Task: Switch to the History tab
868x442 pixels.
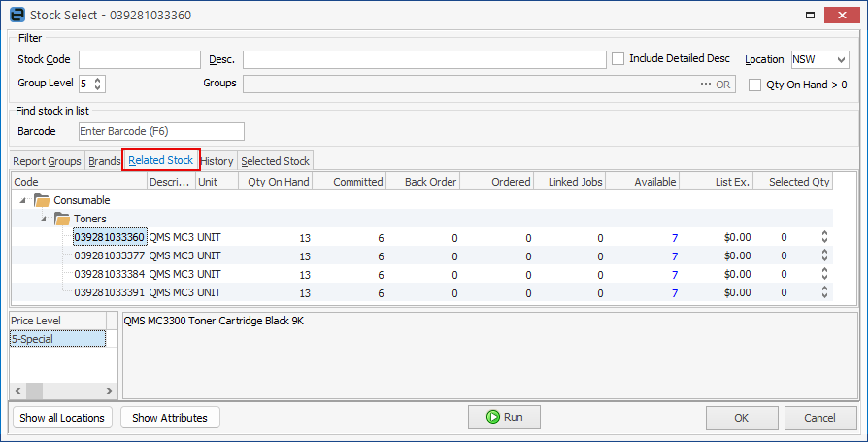Action: click(217, 161)
